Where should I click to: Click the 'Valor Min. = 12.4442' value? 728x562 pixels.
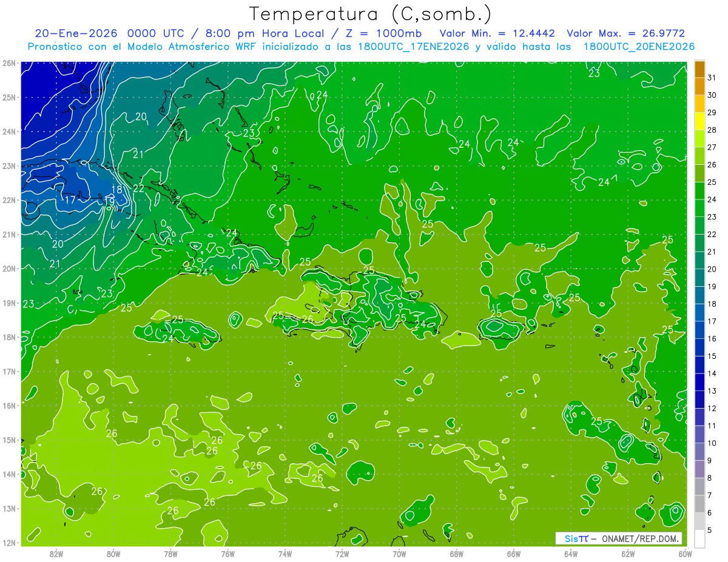tap(497, 33)
